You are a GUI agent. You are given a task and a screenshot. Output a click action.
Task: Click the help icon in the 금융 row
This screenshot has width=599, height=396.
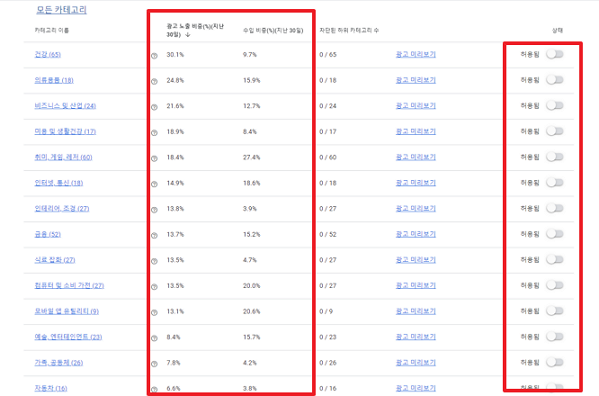pyautogui.click(x=154, y=236)
